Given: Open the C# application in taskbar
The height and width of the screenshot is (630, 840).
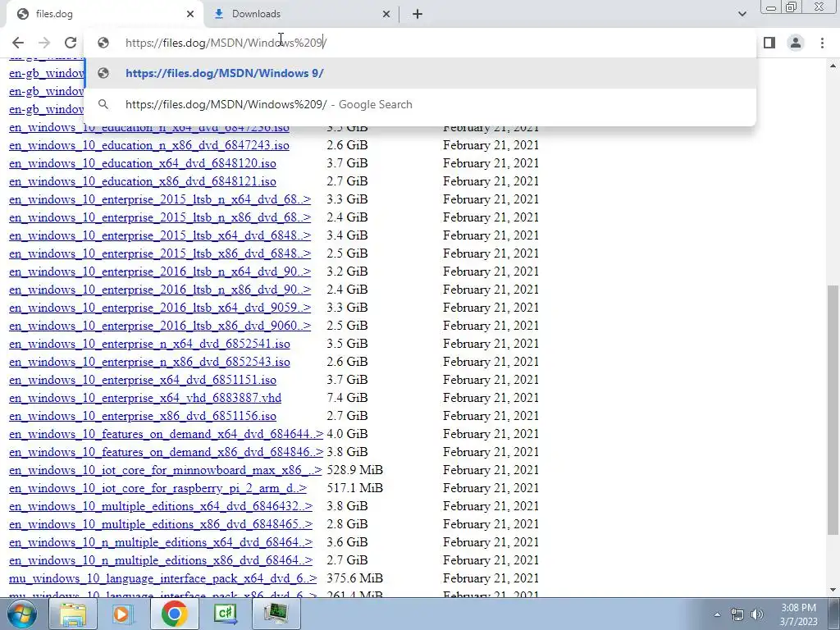Looking at the screenshot, I should pos(225,614).
